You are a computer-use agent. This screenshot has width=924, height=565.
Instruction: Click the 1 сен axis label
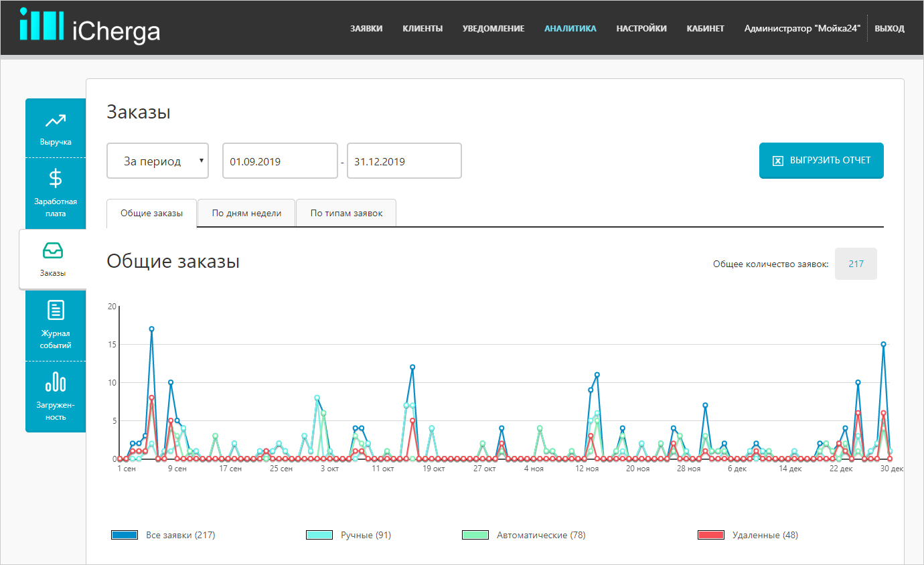pos(127,469)
